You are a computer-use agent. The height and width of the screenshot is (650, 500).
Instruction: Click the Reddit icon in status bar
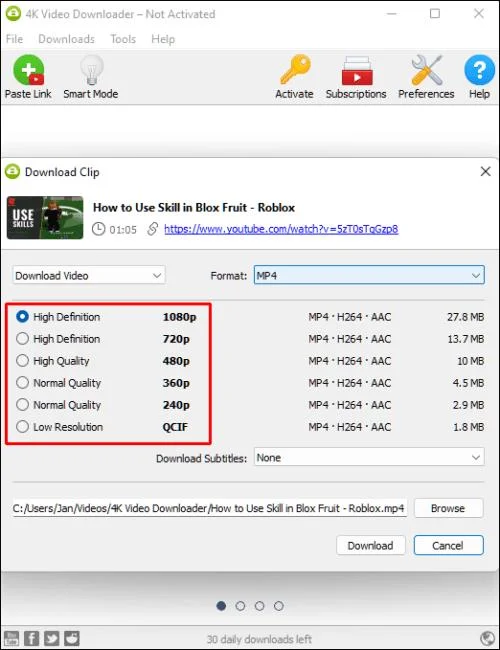72,638
